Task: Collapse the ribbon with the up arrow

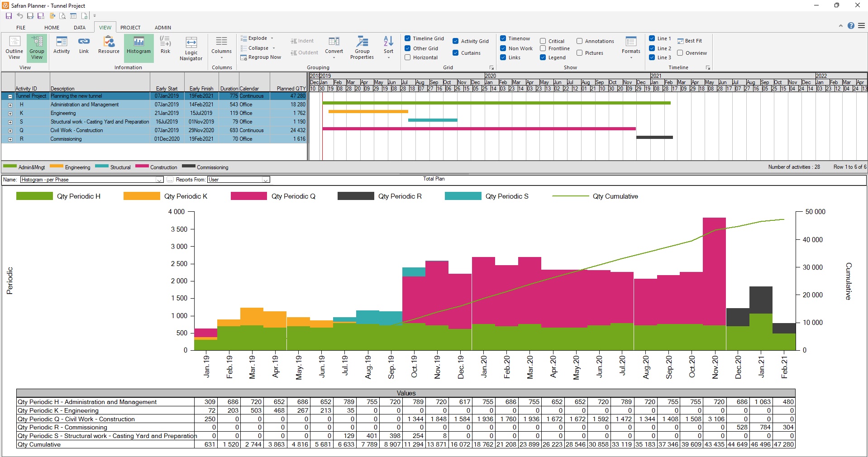Action: (x=841, y=26)
